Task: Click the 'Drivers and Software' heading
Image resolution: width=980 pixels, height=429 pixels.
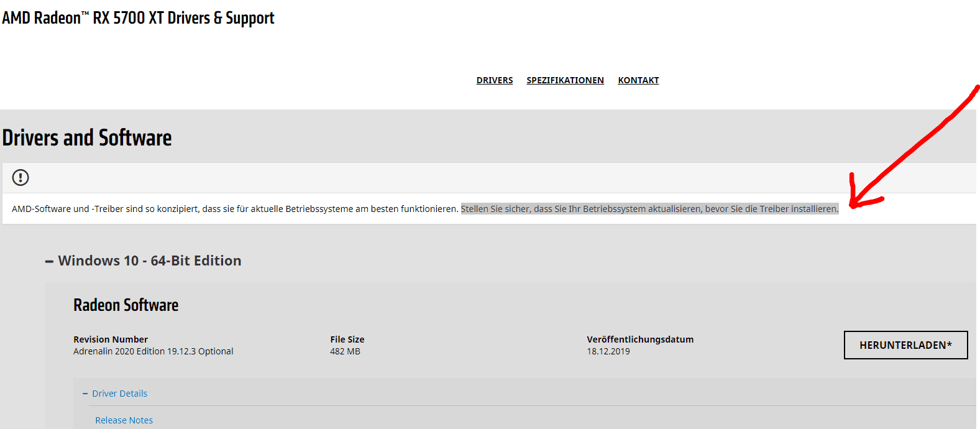Action: click(x=87, y=137)
